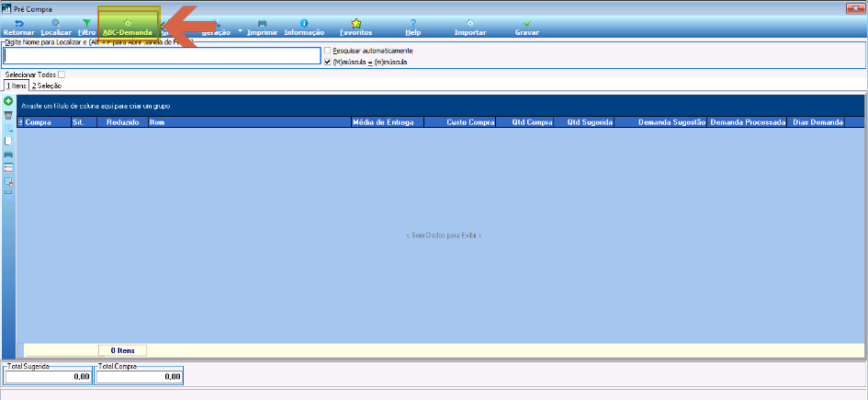
Task: Sort by the Item column header
Action: pyautogui.click(x=250, y=122)
